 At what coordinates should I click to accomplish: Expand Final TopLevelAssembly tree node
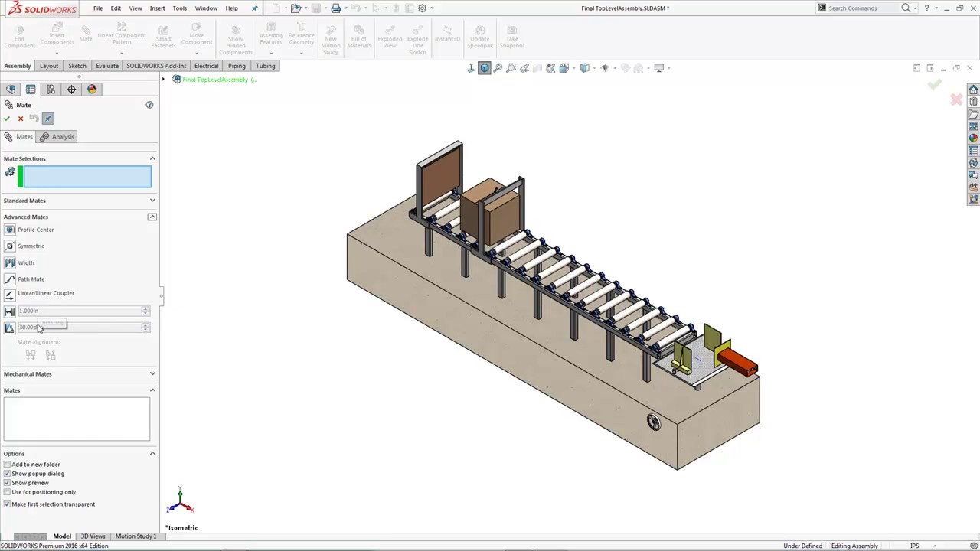[x=163, y=80]
